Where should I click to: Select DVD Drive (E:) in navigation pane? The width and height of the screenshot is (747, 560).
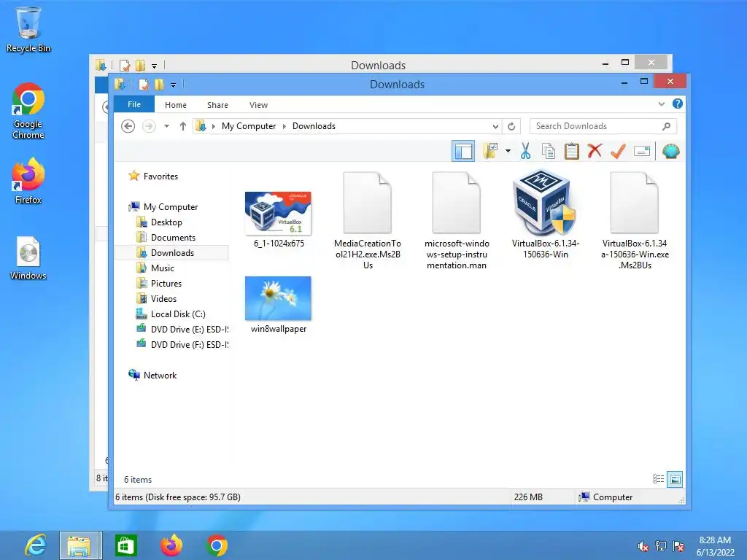[x=189, y=330]
